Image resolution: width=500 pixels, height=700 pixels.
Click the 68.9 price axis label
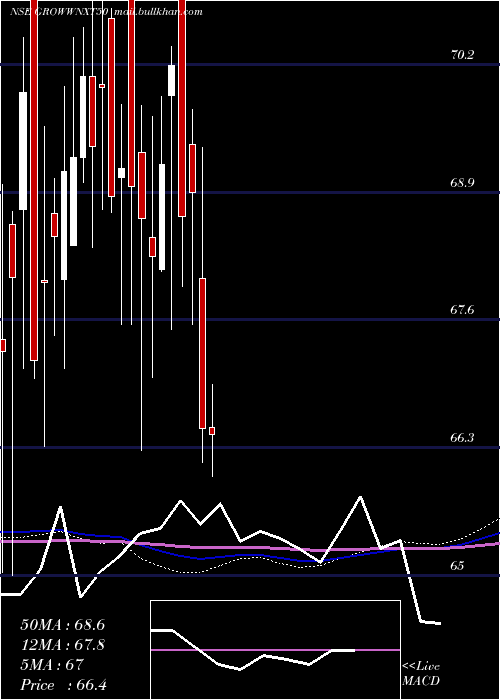click(x=462, y=183)
